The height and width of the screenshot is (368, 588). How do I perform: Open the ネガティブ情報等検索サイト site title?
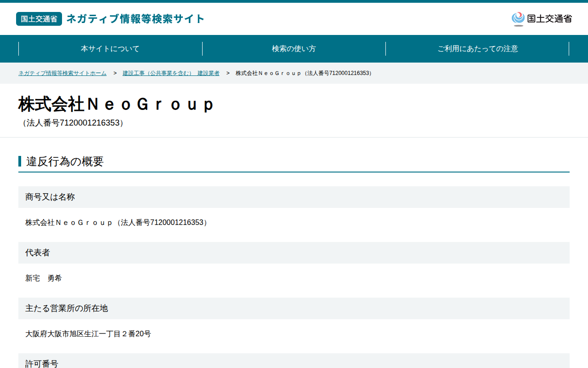[x=136, y=19]
